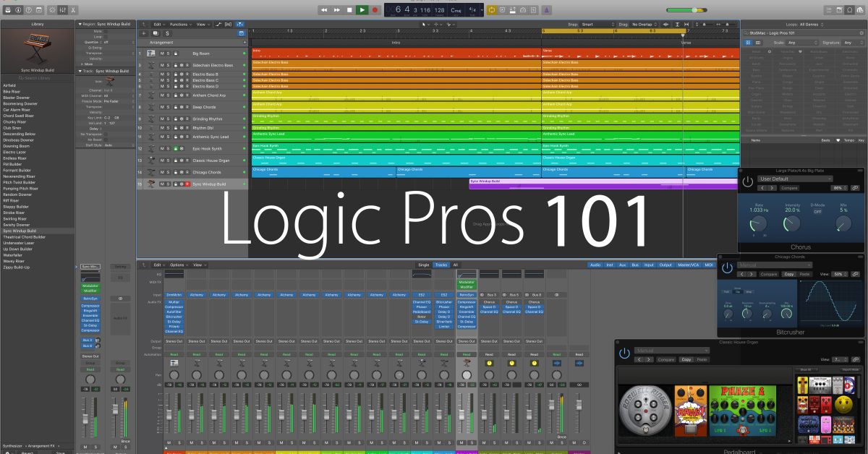Open the Tracks area Functions menu
The width and height of the screenshot is (868, 454).
pyautogui.click(x=180, y=24)
